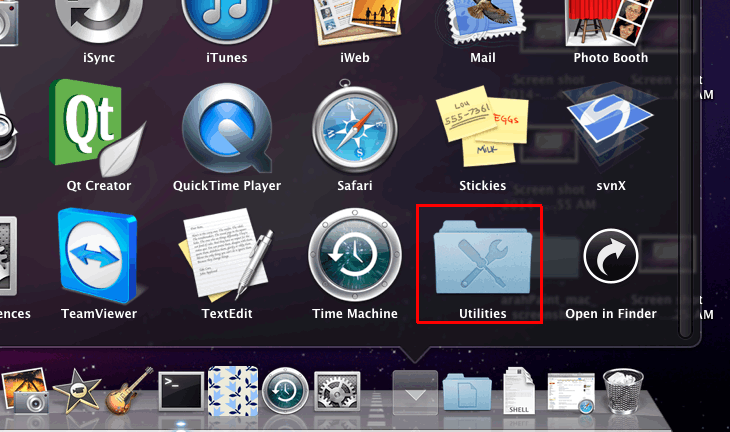Collapse the open Applications stack in Dock
The height and width of the screenshot is (432, 730).
point(415,392)
